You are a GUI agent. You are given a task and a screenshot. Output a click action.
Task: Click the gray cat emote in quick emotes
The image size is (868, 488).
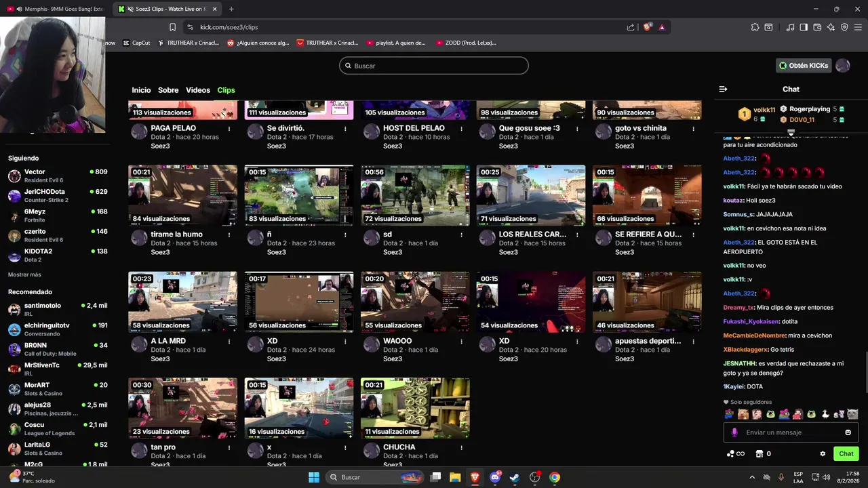pos(852,414)
